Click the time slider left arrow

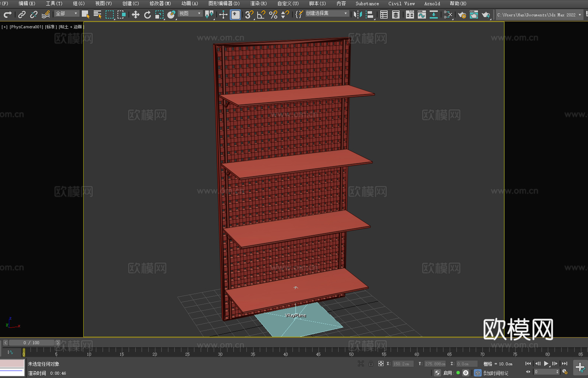5,343
